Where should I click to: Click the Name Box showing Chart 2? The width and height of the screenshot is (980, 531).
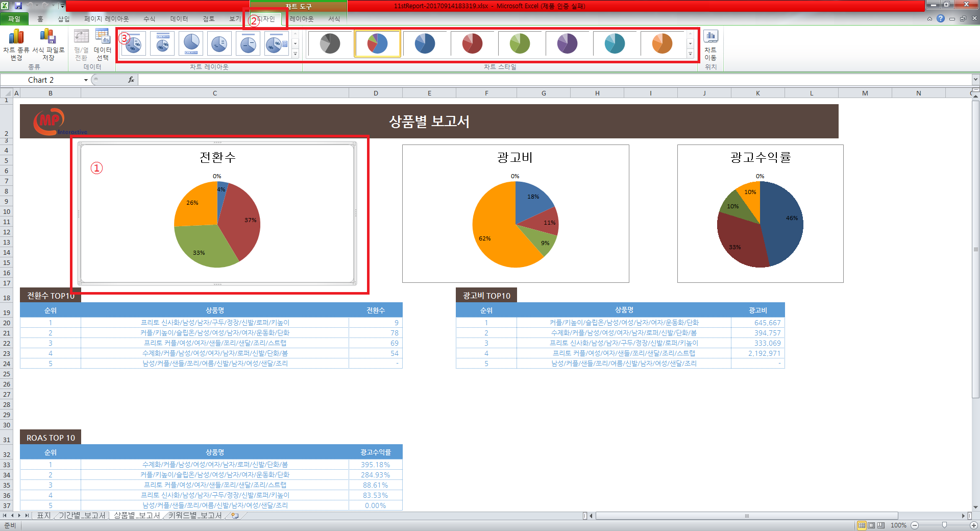[x=41, y=80]
